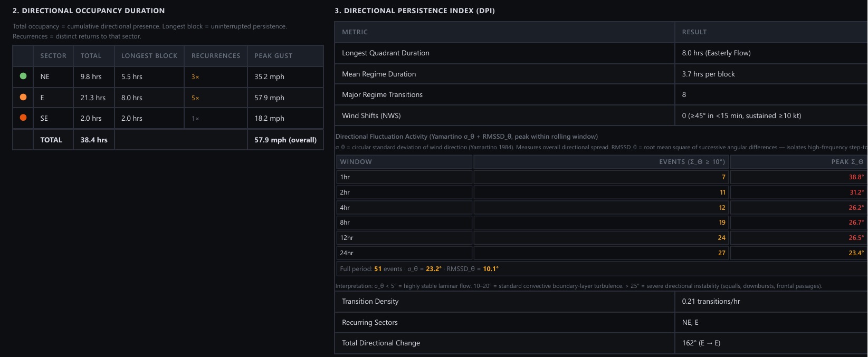Click the LONGEST BLOCK column header
Viewport: 868px width, 357px height.
tap(149, 56)
